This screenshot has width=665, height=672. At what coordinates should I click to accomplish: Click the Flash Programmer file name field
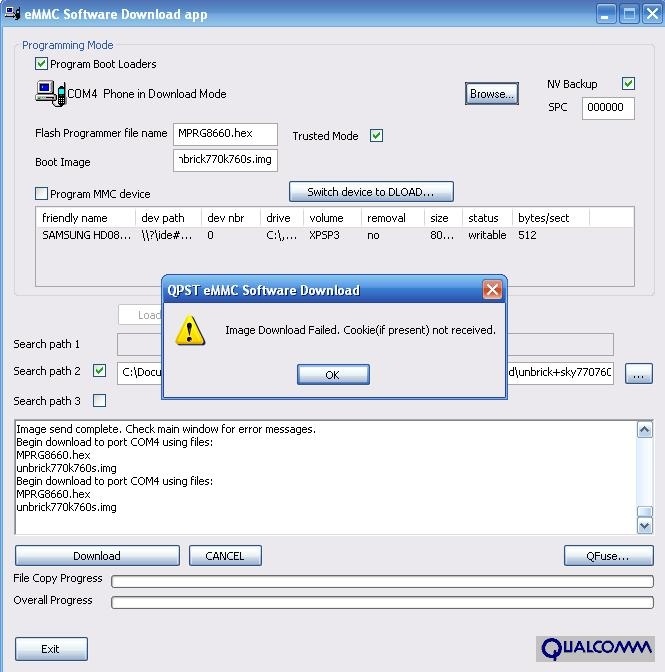coord(225,134)
